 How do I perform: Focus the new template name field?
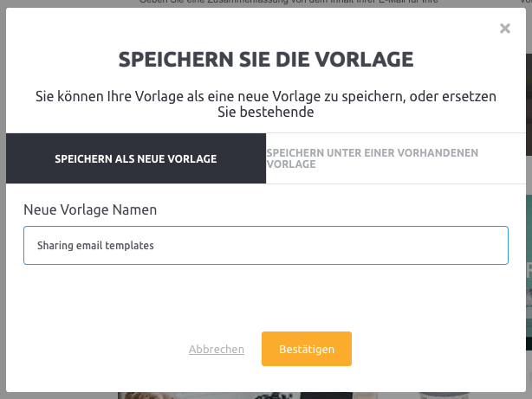pyautogui.click(x=266, y=245)
